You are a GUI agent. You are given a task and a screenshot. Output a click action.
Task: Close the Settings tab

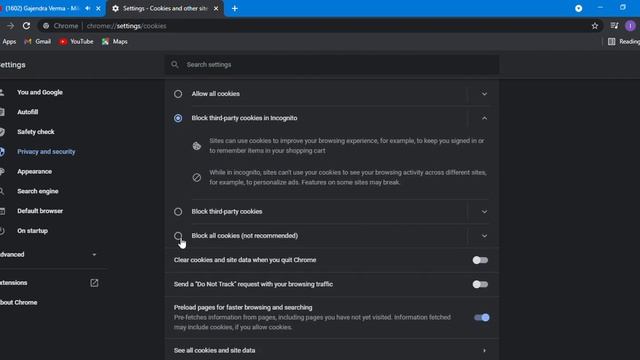click(x=216, y=8)
